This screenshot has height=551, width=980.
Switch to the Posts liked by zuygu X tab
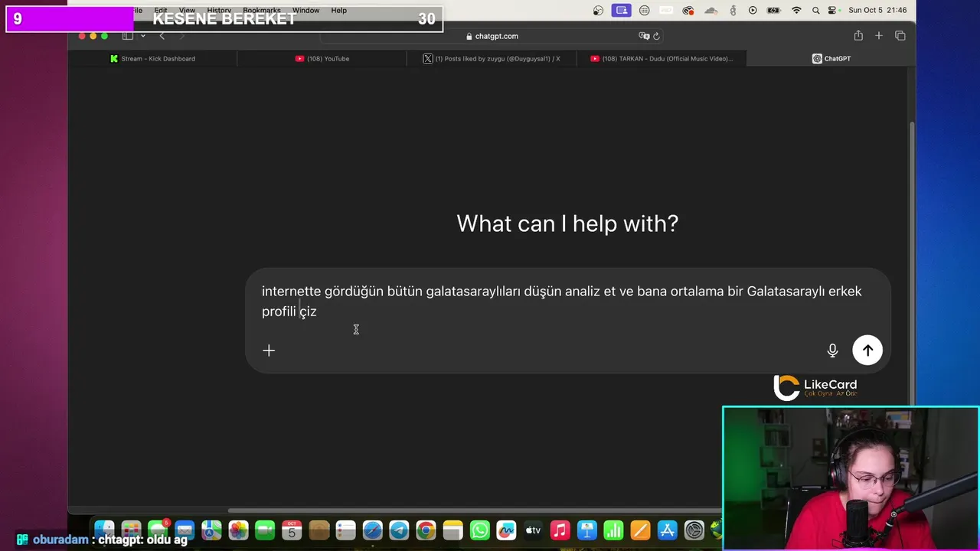pos(492,58)
